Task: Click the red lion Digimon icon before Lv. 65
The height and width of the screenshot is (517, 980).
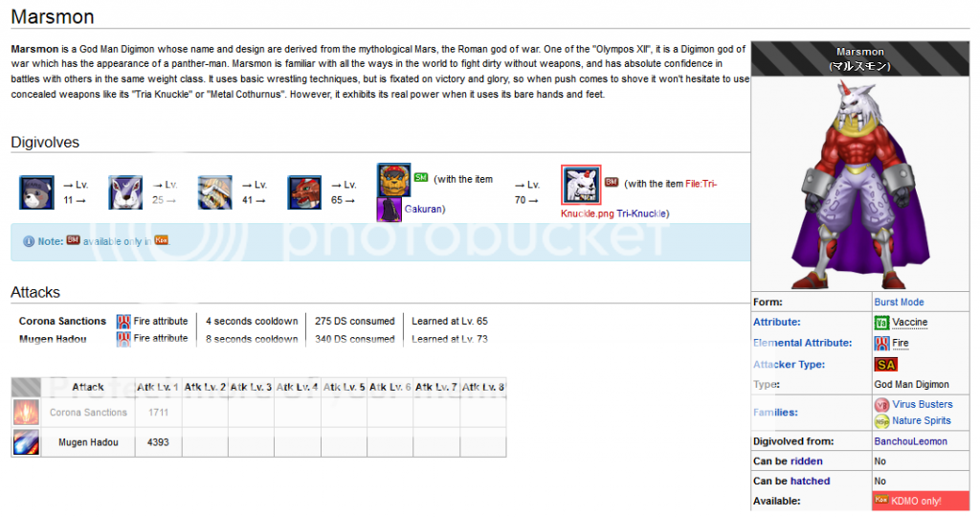Action: point(304,192)
